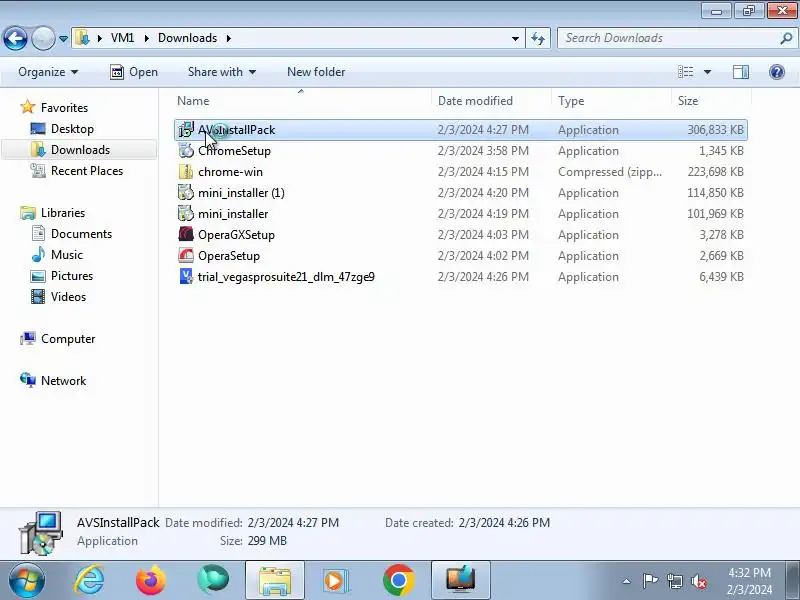Select the OperaSetup icon

(186, 255)
